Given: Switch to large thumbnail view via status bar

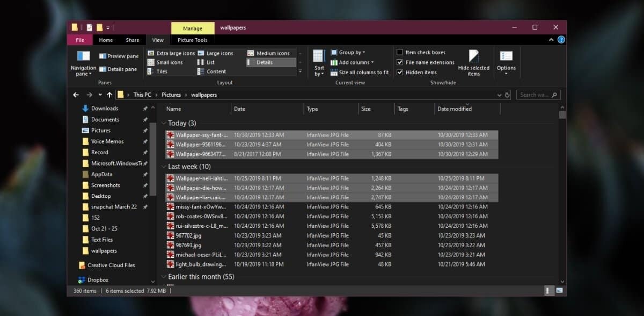Looking at the screenshot, I should click(559, 290).
